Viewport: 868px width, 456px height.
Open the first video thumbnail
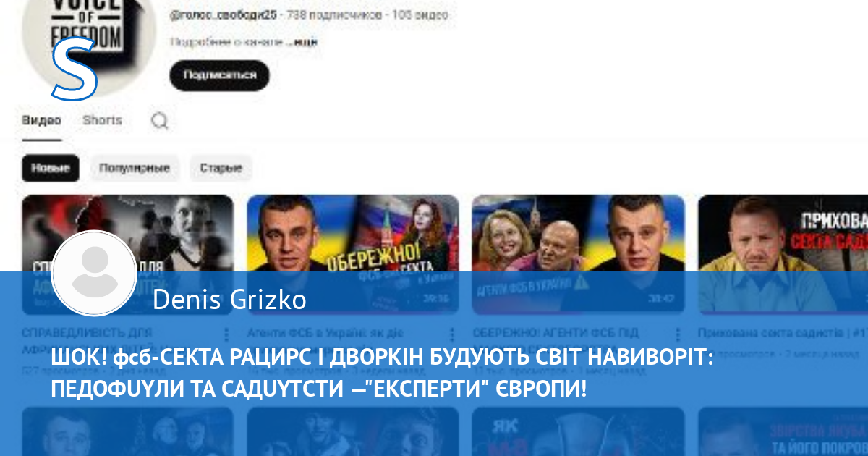coord(127,254)
